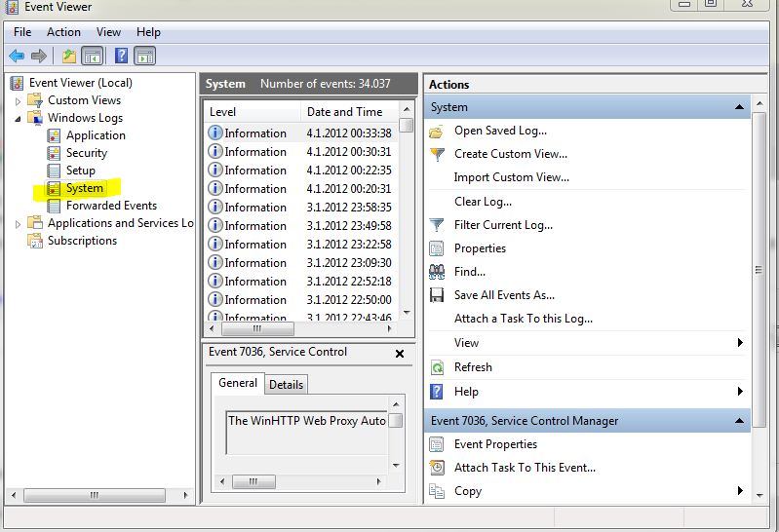Screen dimensions: 779x532
Task: Select the Security log in tree
Action: [x=86, y=153]
